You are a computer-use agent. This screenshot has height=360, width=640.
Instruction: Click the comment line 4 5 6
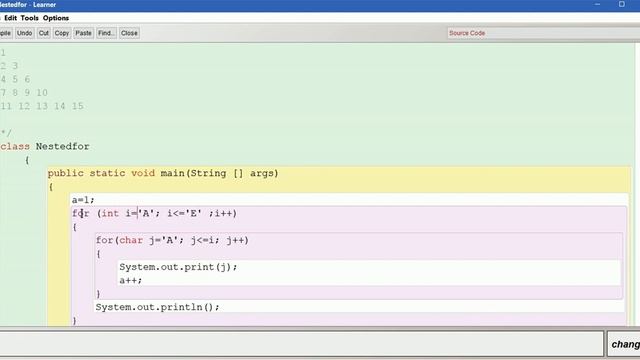16,79
